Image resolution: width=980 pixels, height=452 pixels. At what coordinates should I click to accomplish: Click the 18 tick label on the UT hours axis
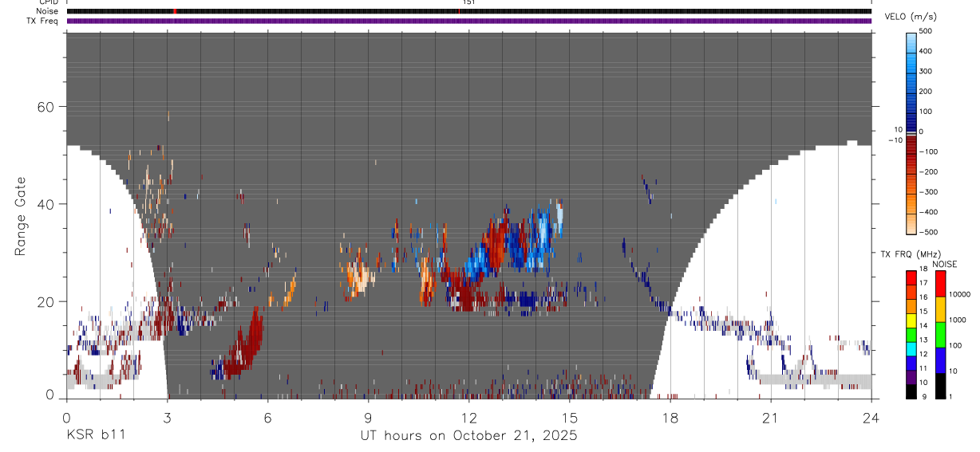pyautogui.click(x=670, y=418)
